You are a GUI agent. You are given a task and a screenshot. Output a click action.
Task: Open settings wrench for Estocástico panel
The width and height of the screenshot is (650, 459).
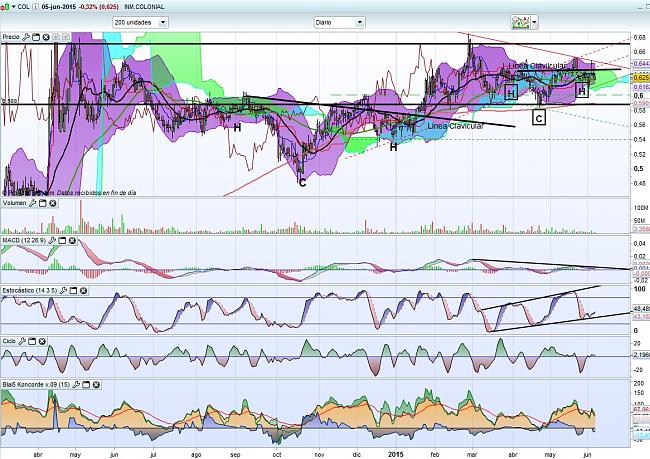63,291
